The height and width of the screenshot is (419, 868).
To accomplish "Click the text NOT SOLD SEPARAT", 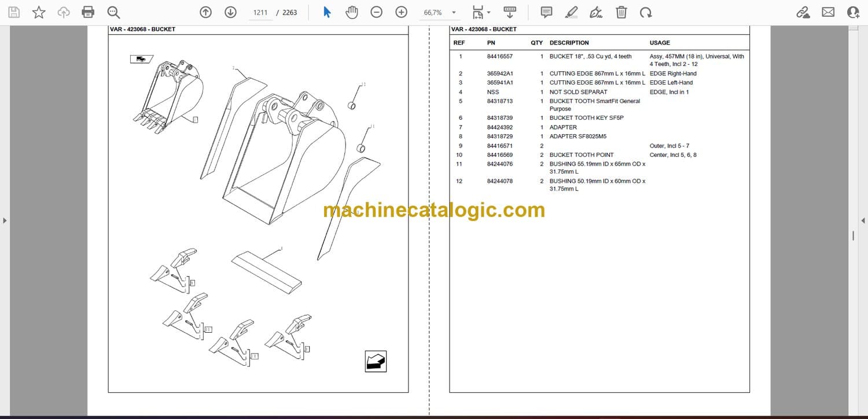I will [x=579, y=92].
